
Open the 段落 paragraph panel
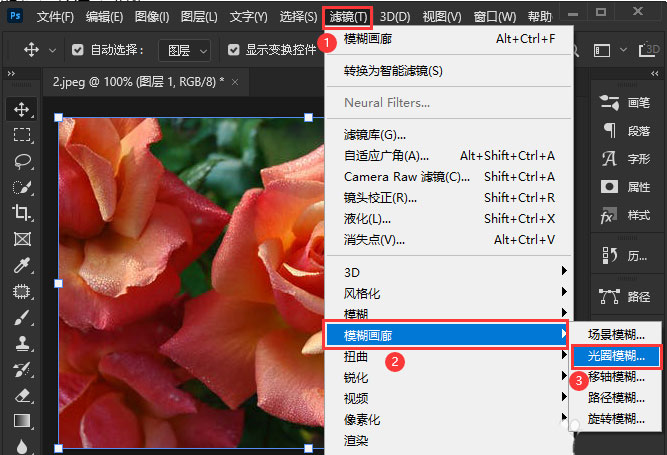coord(626,131)
